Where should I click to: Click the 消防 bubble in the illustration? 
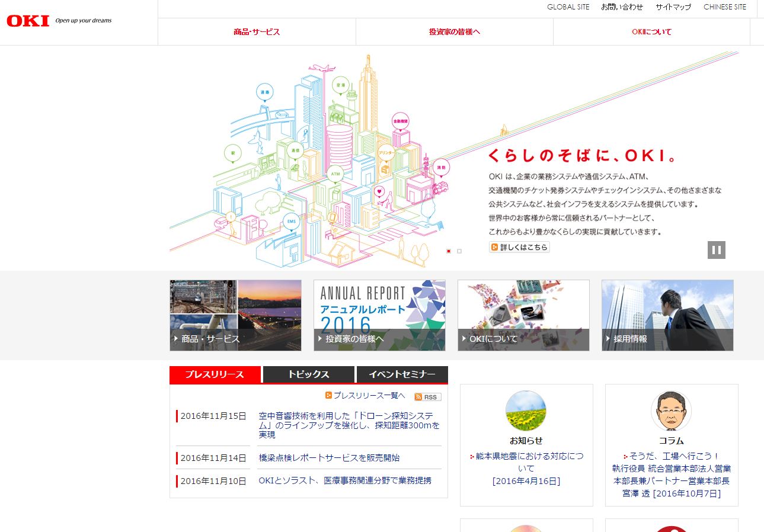[x=441, y=168]
